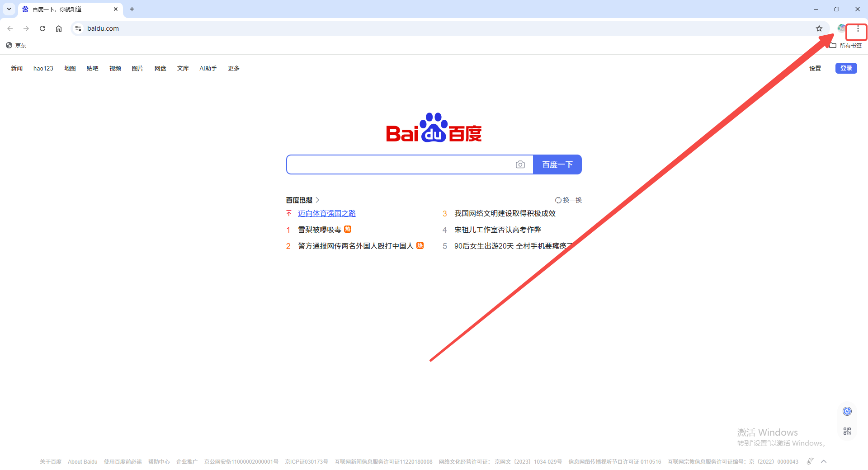Open the Chrome profile avatar
This screenshot has height=470, width=868.
coord(841,28)
